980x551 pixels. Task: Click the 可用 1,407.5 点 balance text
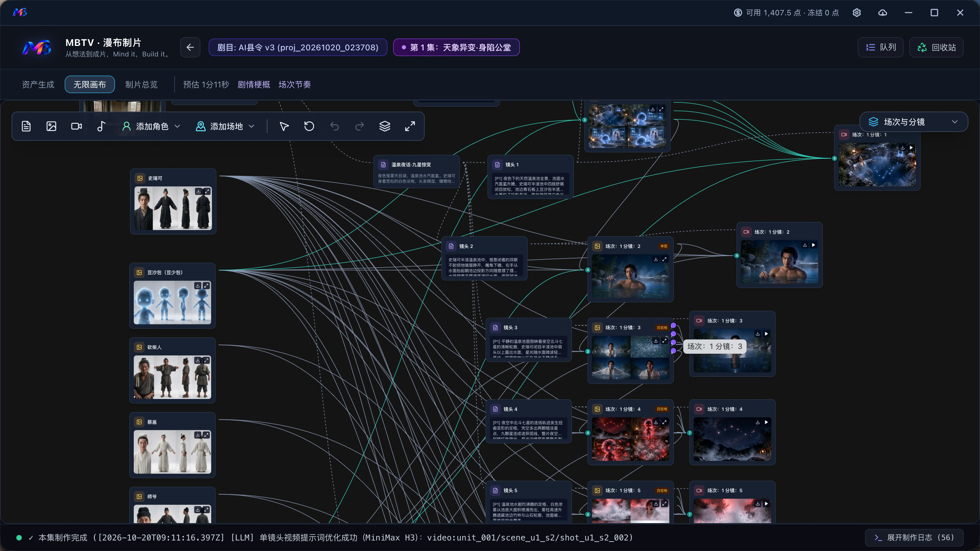click(773, 13)
